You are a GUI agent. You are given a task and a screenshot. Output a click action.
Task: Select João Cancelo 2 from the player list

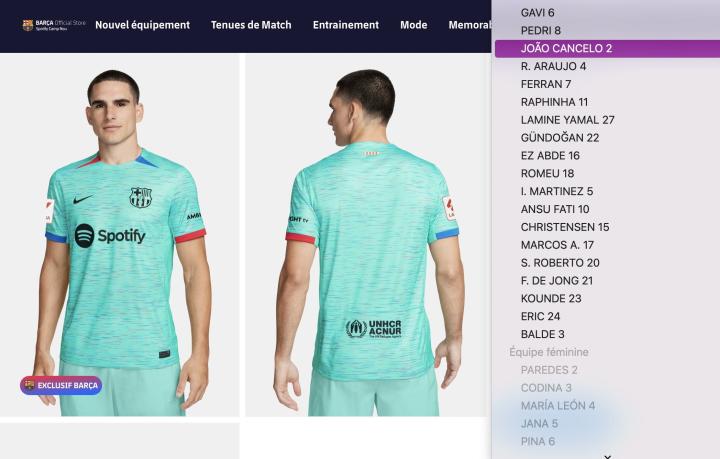pos(607,48)
